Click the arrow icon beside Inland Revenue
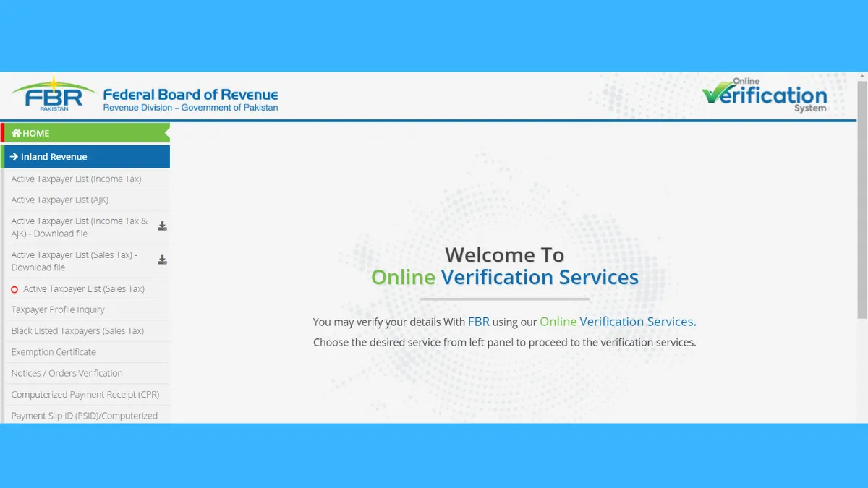The image size is (868, 488). pos(14,157)
